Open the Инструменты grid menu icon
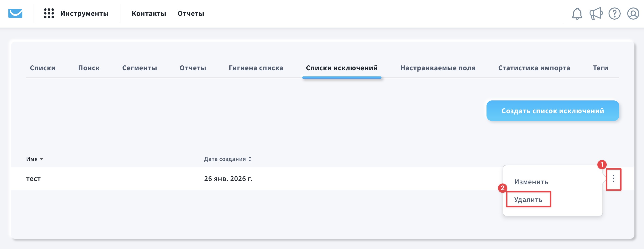644x249 pixels. (49, 13)
